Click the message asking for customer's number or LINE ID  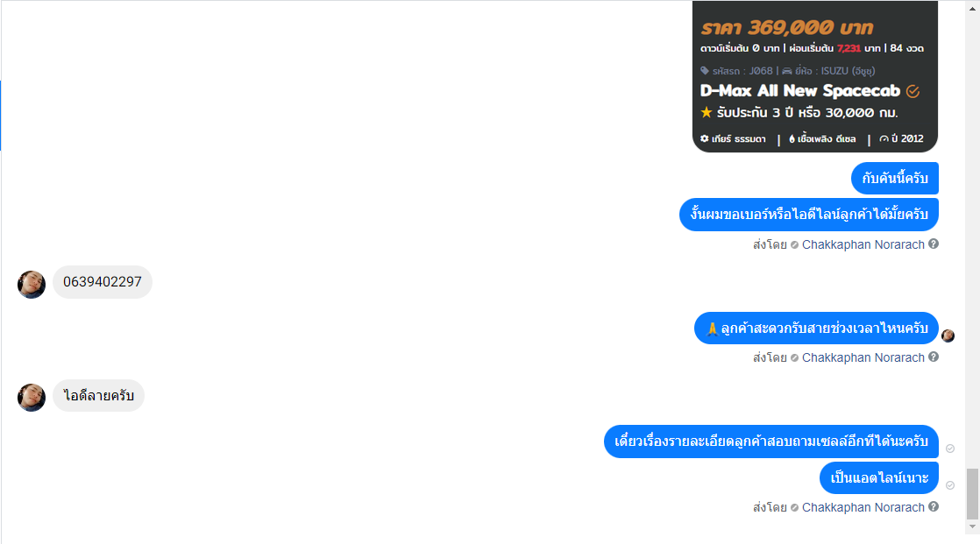click(x=809, y=215)
